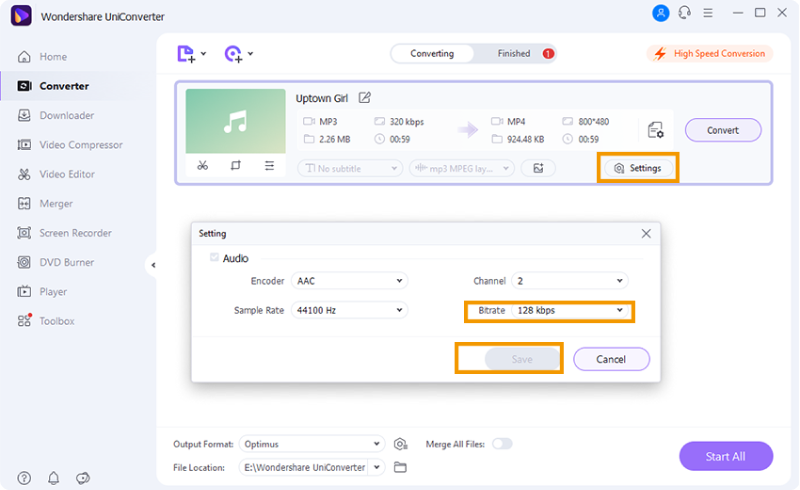800x490 pixels.
Task: Click the scissors trim icon under thumbnail
Action: (202, 166)
